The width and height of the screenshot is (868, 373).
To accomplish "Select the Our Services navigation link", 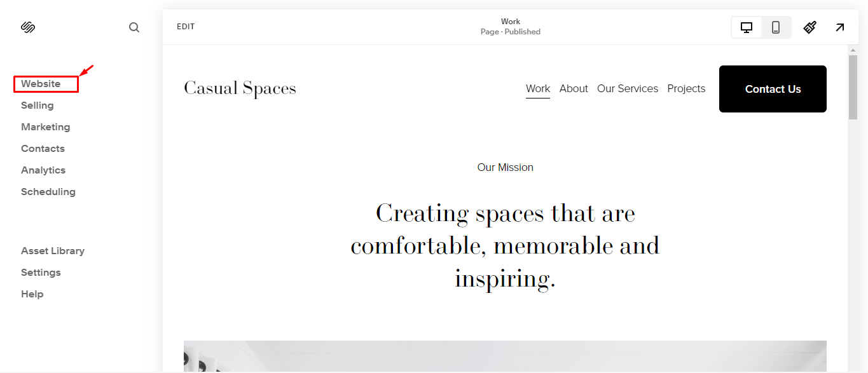I will pos(628,88).
